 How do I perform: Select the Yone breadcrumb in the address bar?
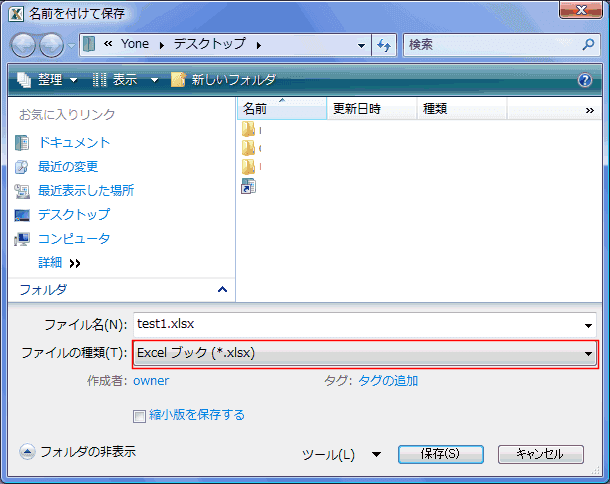[x=135, y=44]
